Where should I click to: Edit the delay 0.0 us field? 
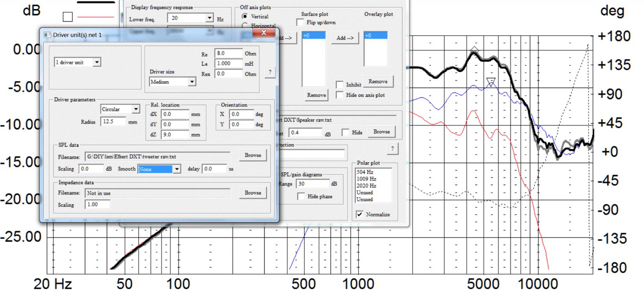click(214, 169)
